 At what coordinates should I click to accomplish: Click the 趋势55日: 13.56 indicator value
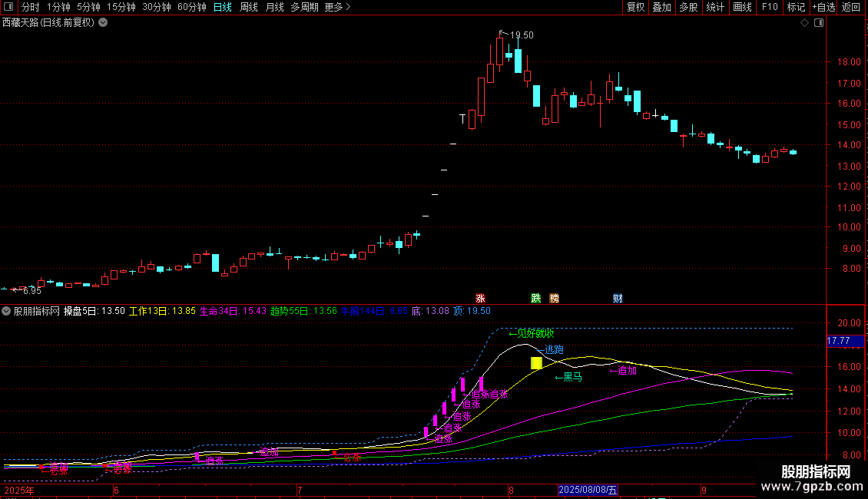[x=303, y=311]
